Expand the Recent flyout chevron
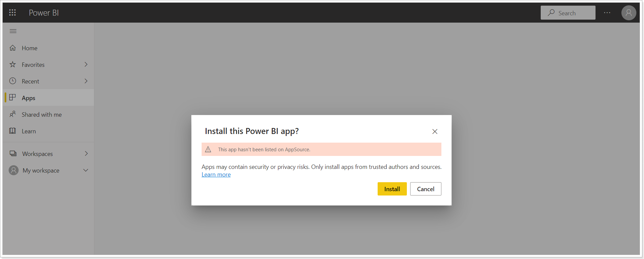 pyautogui.click(x=86, y=81)
